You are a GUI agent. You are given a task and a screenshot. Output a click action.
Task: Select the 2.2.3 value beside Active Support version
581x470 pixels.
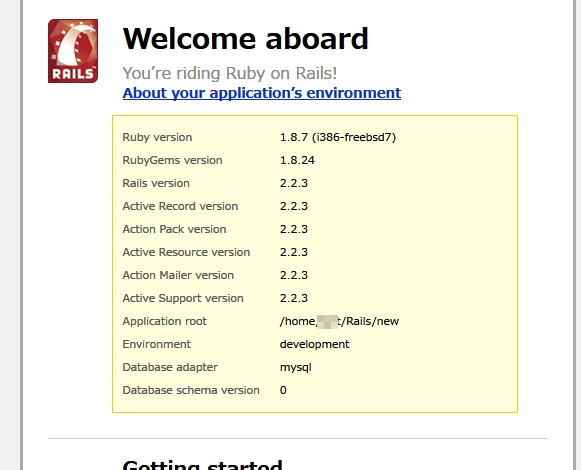[x=293, y=298]
